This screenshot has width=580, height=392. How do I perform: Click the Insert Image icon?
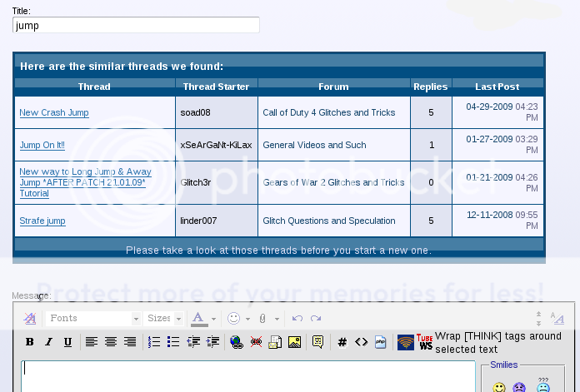point(294,342)
